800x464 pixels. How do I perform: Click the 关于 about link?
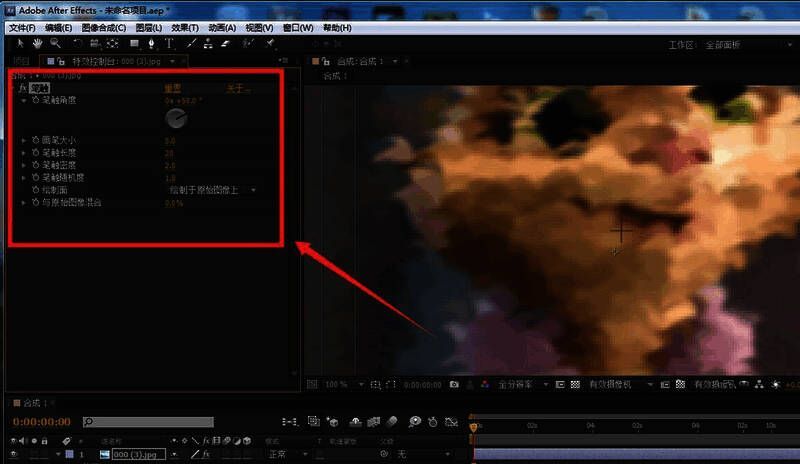(234, 89)
